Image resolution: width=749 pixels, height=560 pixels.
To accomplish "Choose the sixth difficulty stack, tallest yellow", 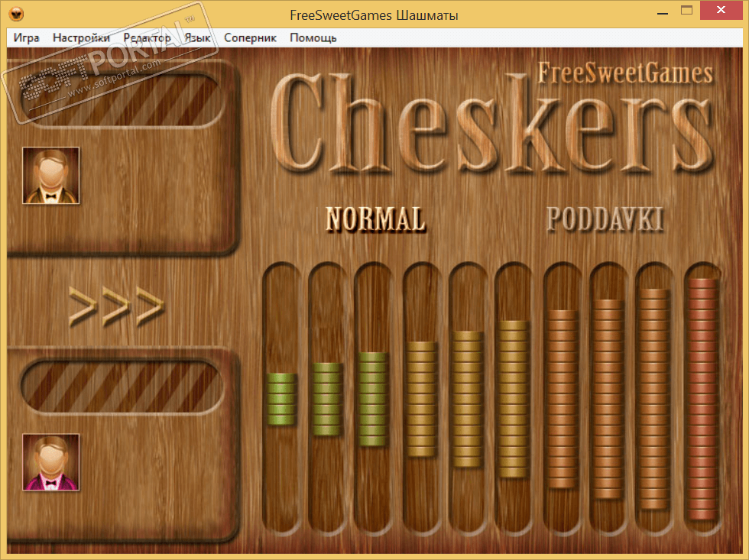I will click(x=513, y=399).
